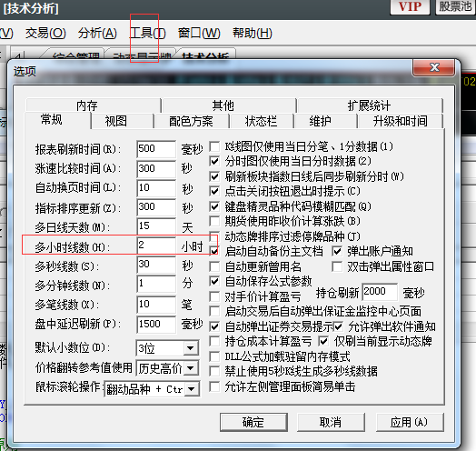Switch to the 其他 tab
Image resolution: width=476 pixels, height=451 pixels.
[229, 105]
